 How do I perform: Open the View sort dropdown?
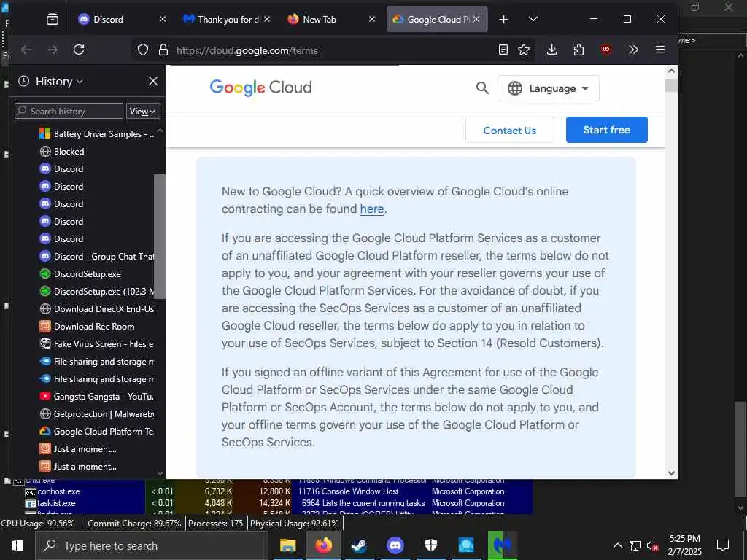143,112
